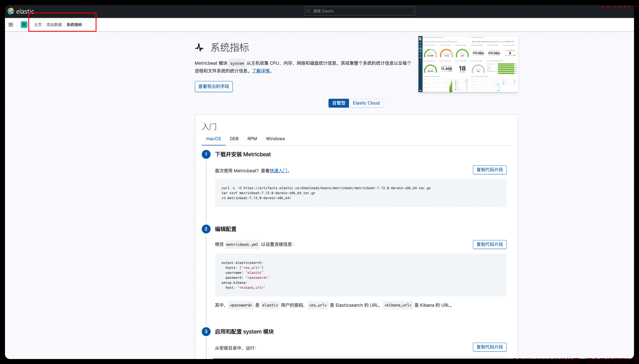Click step number 2 badge
The width and height of the screenshot is (639, 364).
point(206,229)
